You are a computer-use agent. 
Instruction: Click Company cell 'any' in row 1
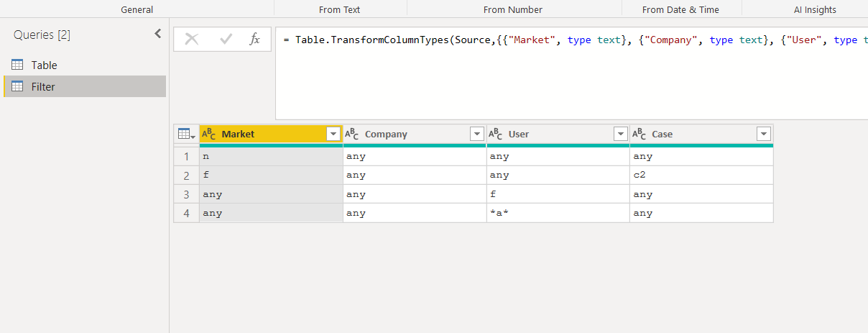pyautogui.click(x=415, y=156)
